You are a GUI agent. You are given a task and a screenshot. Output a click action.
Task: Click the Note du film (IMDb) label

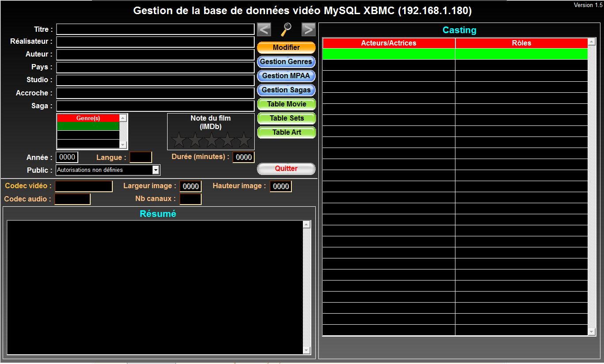[210, 122]
